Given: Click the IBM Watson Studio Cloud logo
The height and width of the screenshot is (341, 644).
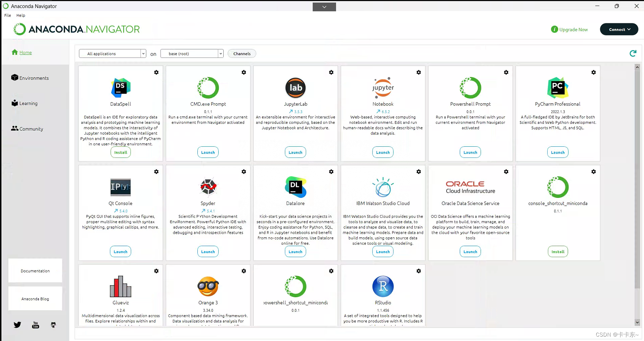Looking at the screenshot, I should pyautogui.click(x=383, y=187).
